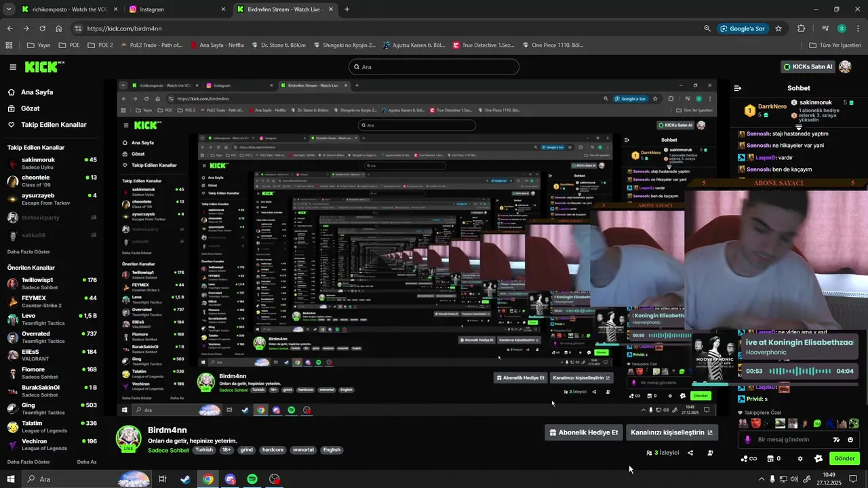Image resolution: width=868 pixels, height=488 pixels.
Task: Open the Levo Teamfight Tactics channel
Action: click(x=52, y=319)
